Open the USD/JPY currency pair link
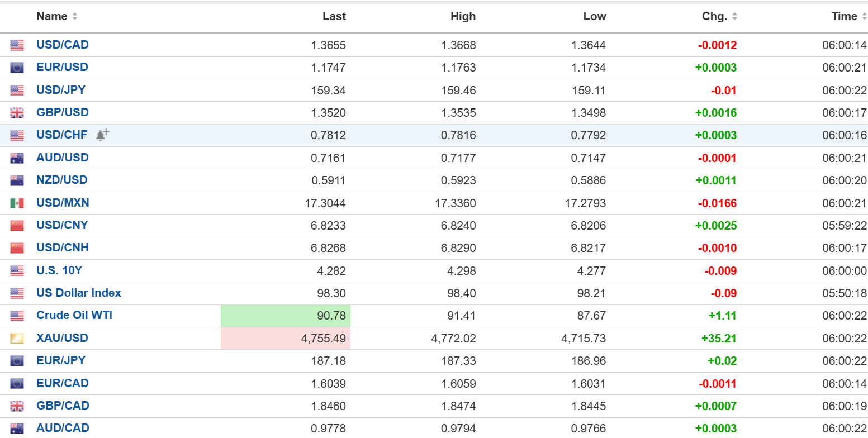Viewport: 868px width, 438px height. click(61, 90)
